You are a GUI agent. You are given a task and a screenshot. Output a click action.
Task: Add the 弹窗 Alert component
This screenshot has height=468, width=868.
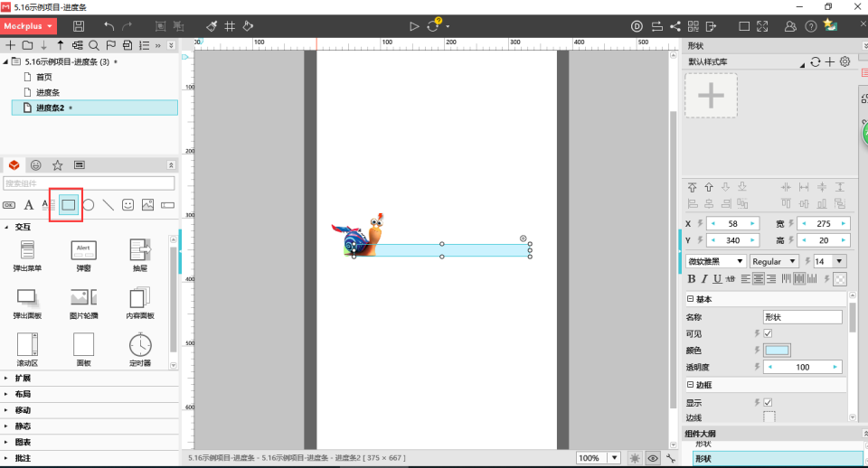(83, 255)
